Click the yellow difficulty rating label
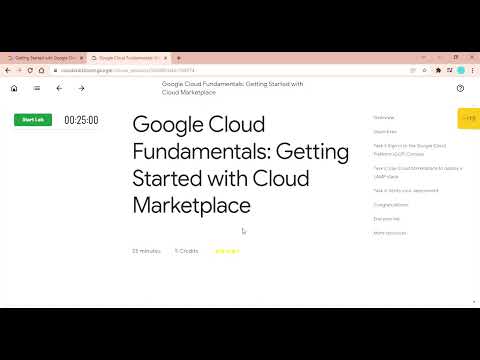 point(227,251)
